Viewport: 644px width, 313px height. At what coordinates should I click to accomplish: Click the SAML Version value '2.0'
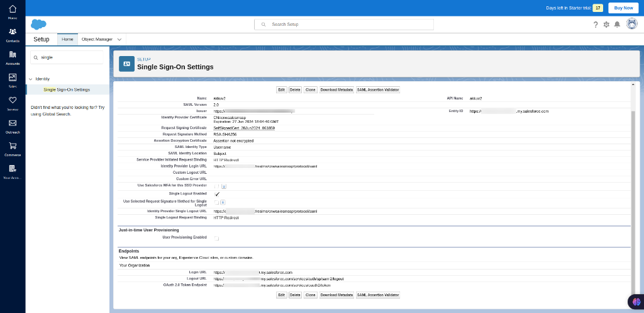[x=216, y=105]
